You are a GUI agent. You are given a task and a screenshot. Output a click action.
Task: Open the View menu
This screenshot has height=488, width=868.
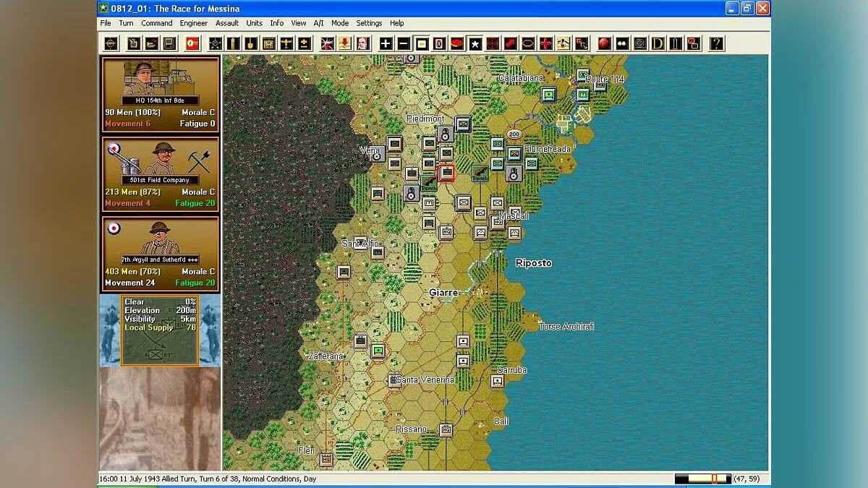[x=299, y=23]
